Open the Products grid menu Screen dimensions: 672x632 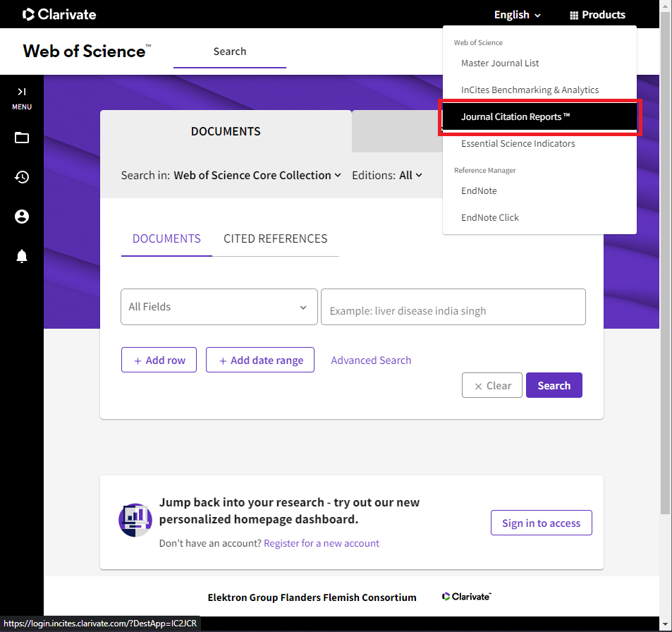[597, 15]
